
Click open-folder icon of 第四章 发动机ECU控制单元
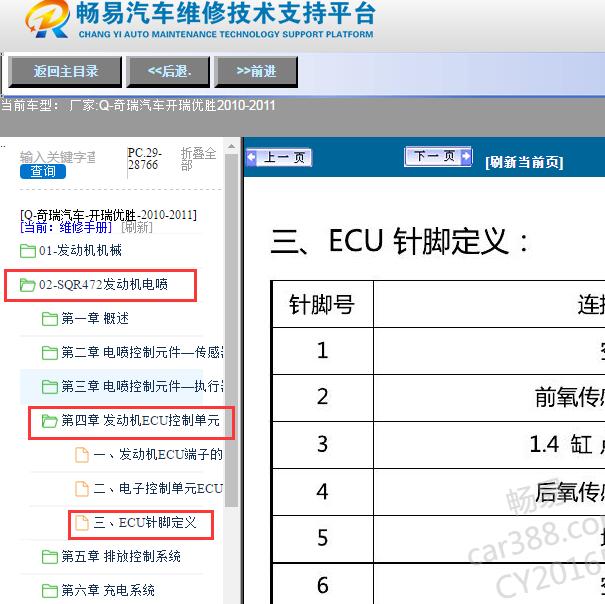coord(50,421)
